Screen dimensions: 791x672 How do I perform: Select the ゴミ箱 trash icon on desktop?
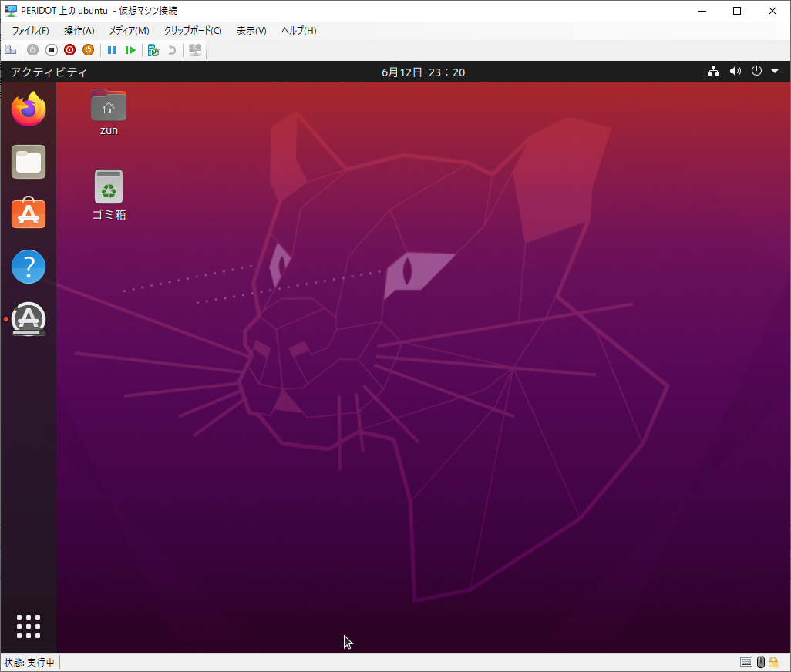[x=109, y=196]
